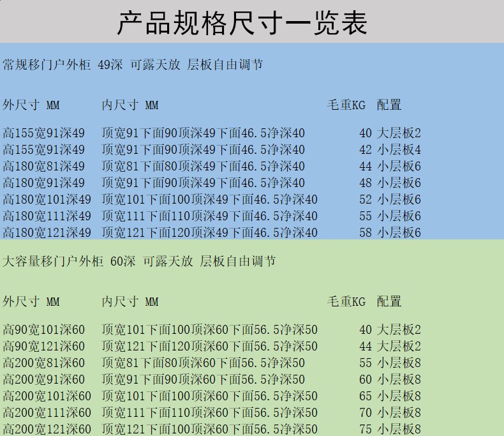The height and width of the screenshot is (436, 504).
Task: Click the cell 高180宽121深49
Action: tap(47, 233)
